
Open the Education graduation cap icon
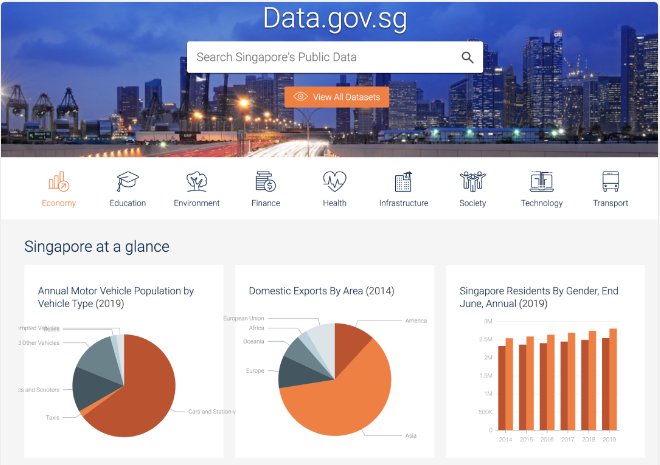pos(128,181)
